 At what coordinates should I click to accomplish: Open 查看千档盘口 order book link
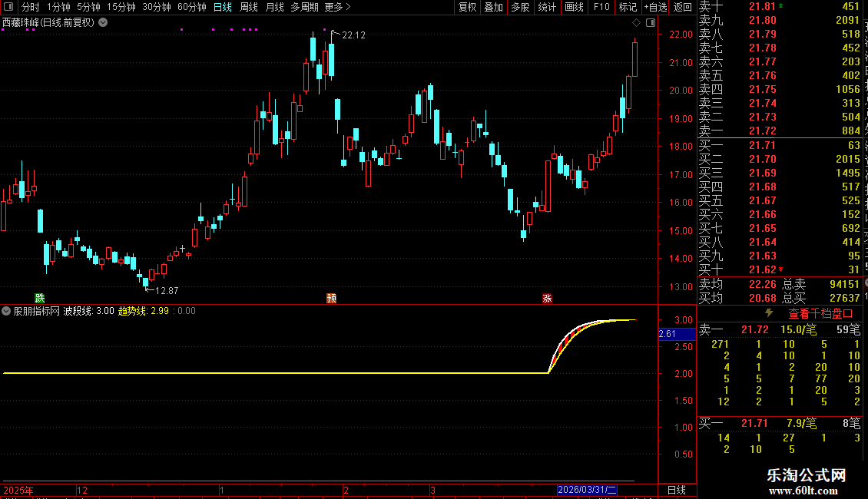click(x=820, y=314)
